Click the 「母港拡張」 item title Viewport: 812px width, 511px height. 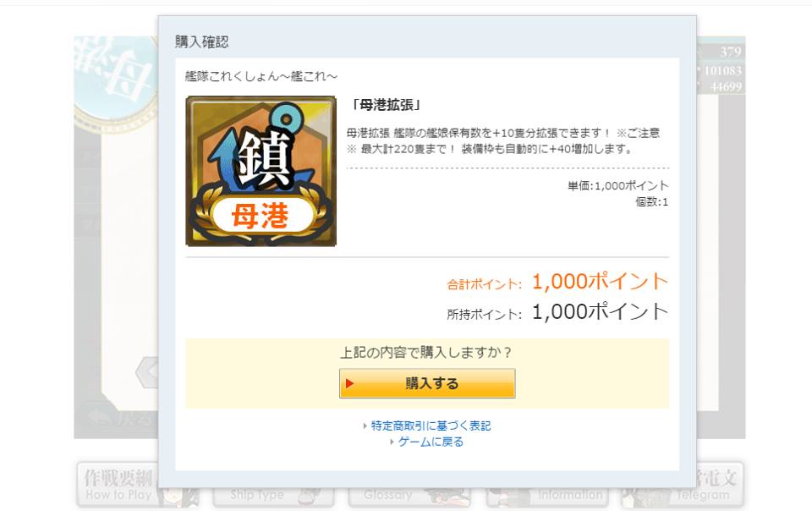point(386,105)
